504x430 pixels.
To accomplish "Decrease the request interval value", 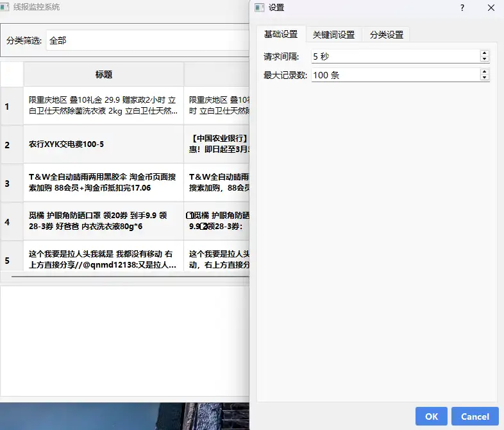I will click(484, 60).
